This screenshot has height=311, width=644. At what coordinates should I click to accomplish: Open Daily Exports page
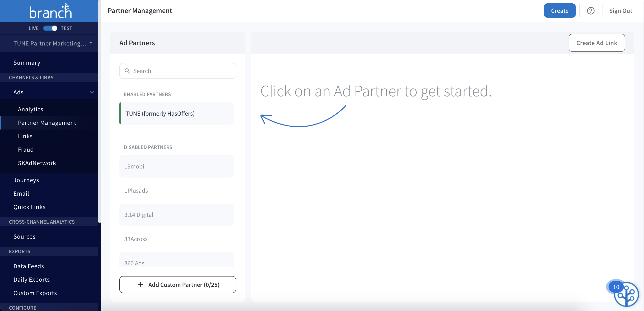(x=32, y=280)
